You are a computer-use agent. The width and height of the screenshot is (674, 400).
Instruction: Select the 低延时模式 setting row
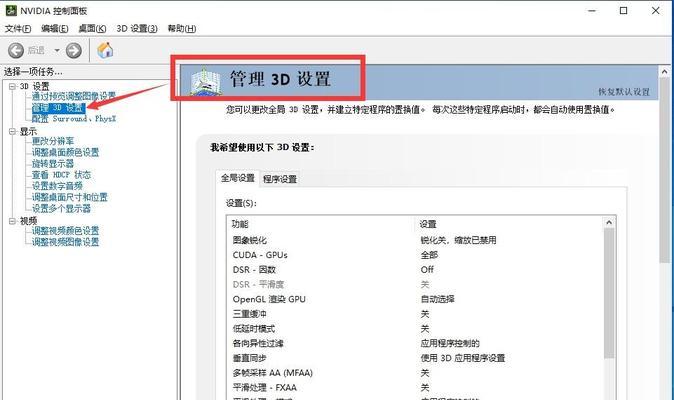click(415, 329)
